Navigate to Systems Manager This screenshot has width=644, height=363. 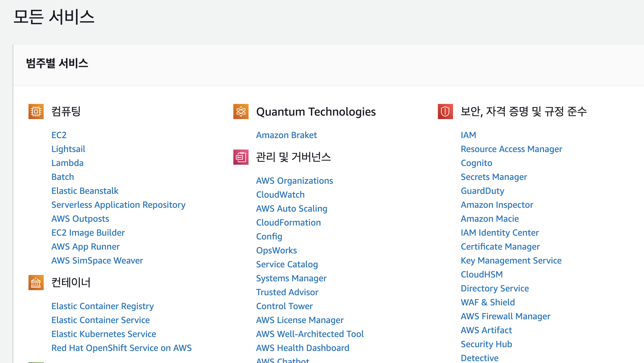click(x=291, y=278)
